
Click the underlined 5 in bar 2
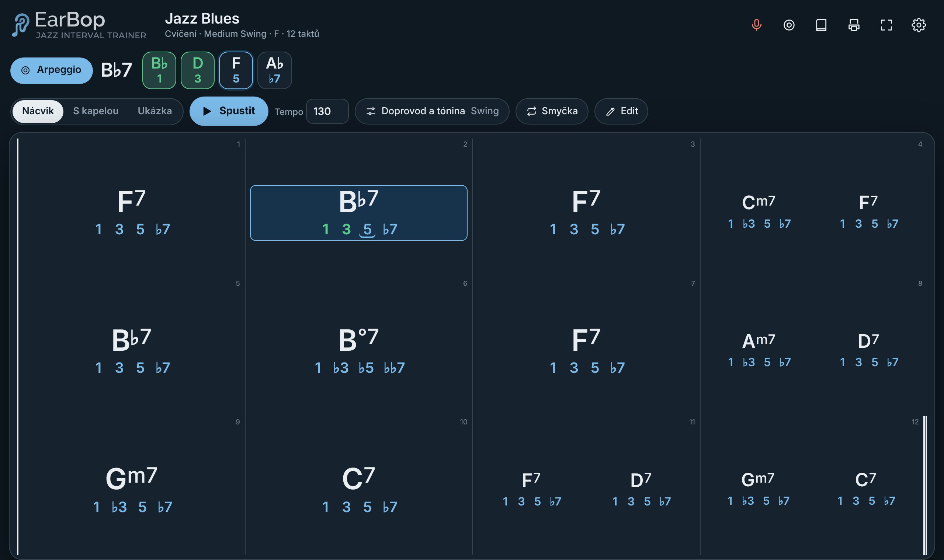point(367,230)
